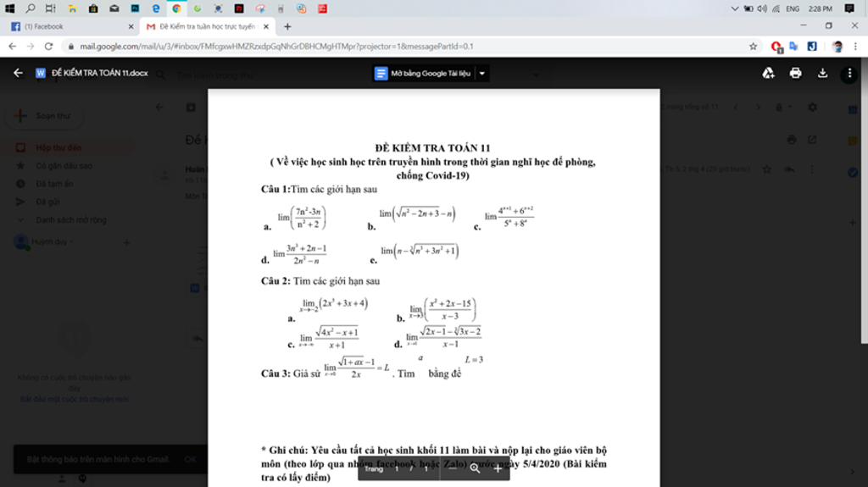This screenshot has height=487, width=868.
Task: Open File Explorer from the taskbar
Action: [x=73, y=8]
